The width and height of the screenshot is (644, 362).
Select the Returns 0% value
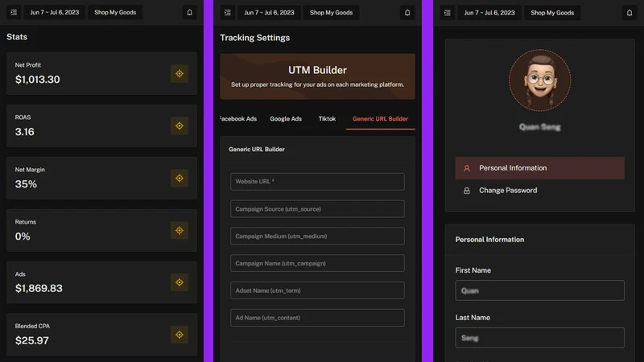[x=23, y=237]
